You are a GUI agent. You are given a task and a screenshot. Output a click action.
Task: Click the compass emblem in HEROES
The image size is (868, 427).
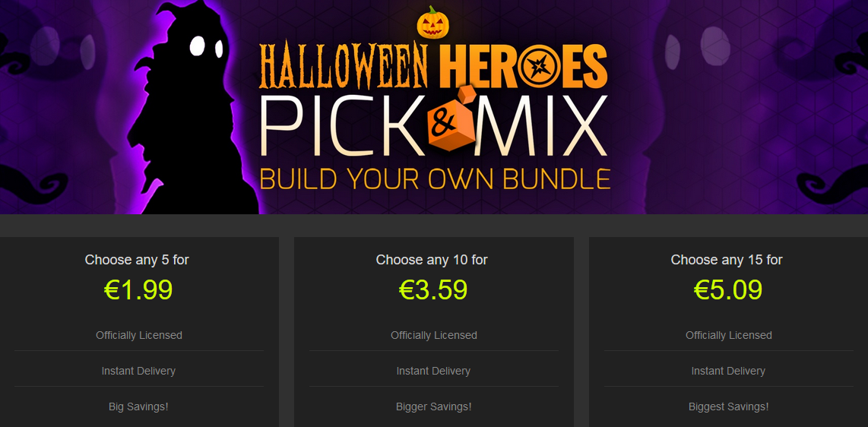pos(537,67)
